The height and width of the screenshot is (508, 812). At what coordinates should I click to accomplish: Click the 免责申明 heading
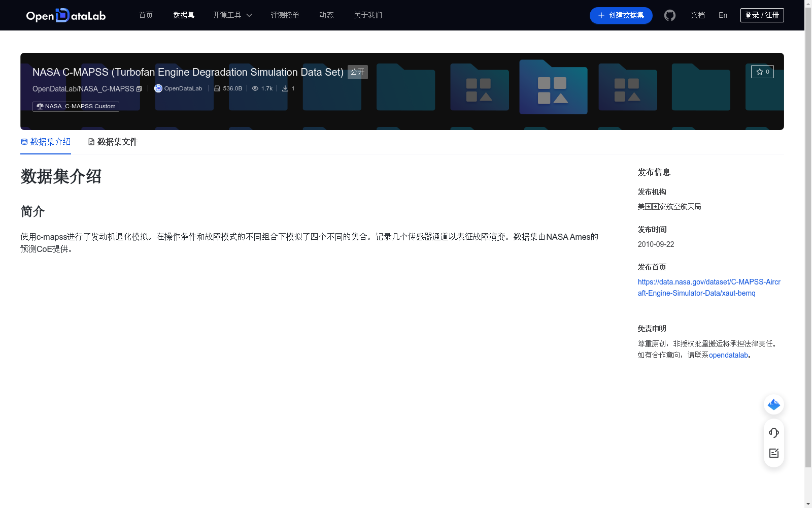652,329
